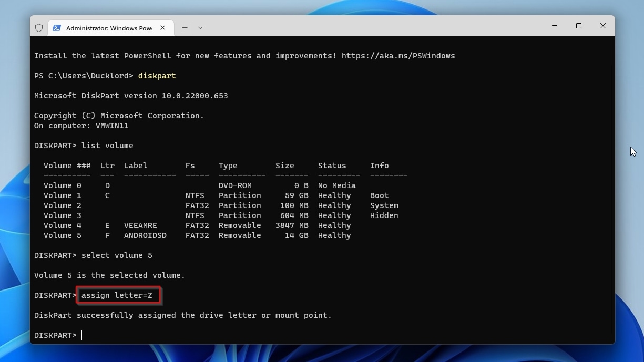Open the new tab profile dropdown chevron

pos(200,27)
